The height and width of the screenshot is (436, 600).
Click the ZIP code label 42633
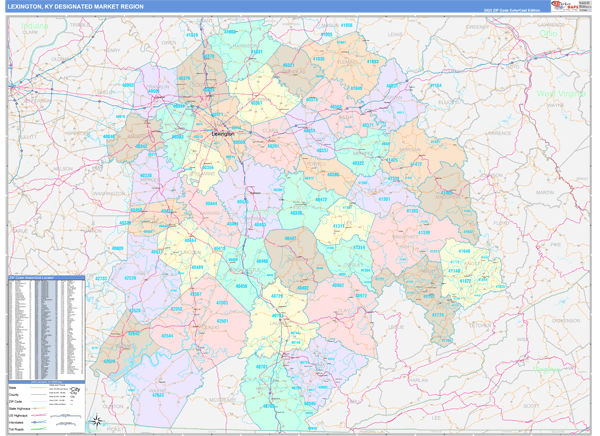pos(158,395)
